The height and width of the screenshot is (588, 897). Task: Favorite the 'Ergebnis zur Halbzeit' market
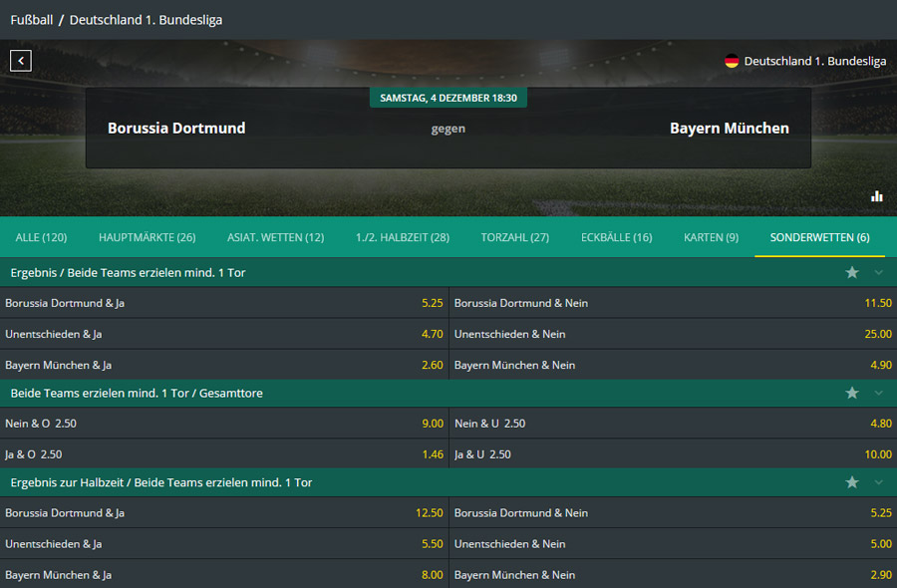852,482
